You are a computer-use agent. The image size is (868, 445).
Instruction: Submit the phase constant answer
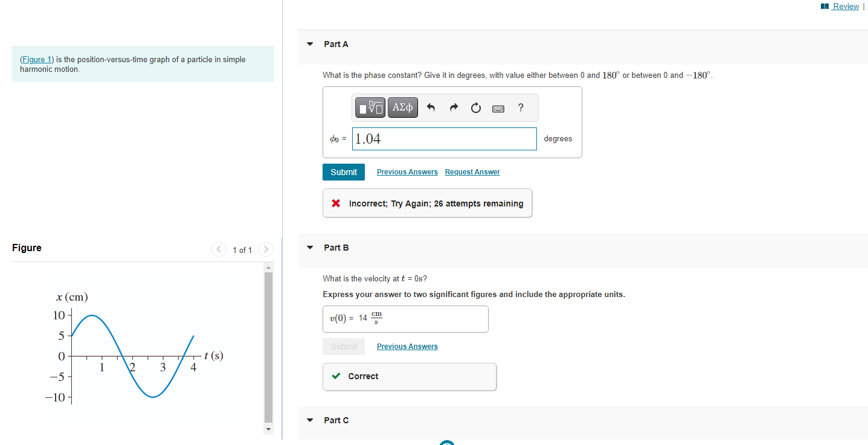(x=343, y=171)
